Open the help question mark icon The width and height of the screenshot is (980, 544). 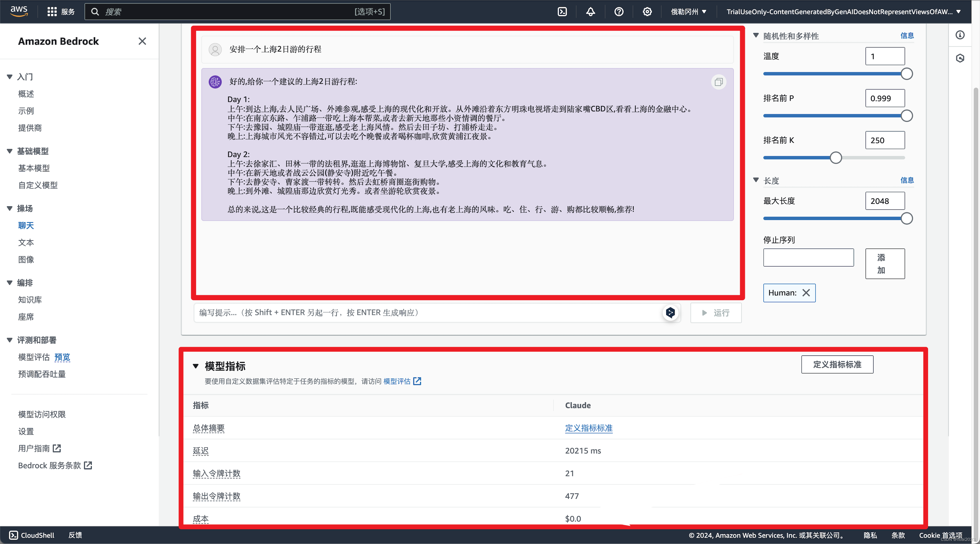[x=619, y=12]
